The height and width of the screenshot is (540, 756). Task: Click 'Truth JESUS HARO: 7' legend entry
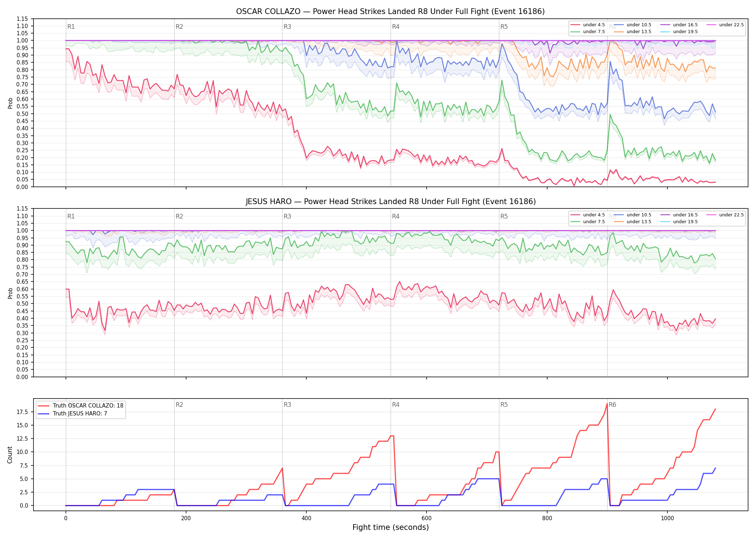[x=72, y=414]
